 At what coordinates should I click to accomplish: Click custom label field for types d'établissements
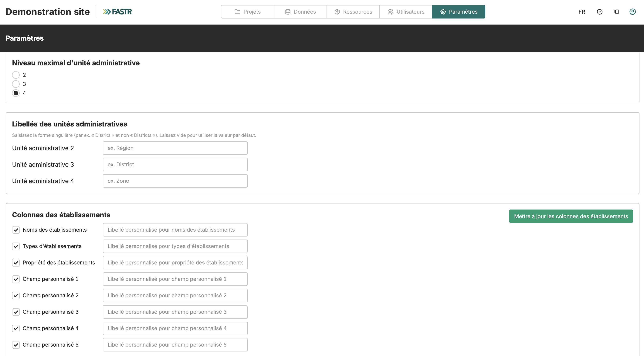[175, 246]
